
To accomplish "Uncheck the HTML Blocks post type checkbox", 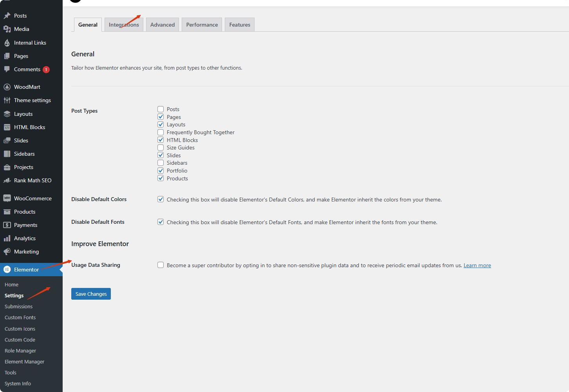I will coord(161,140).
